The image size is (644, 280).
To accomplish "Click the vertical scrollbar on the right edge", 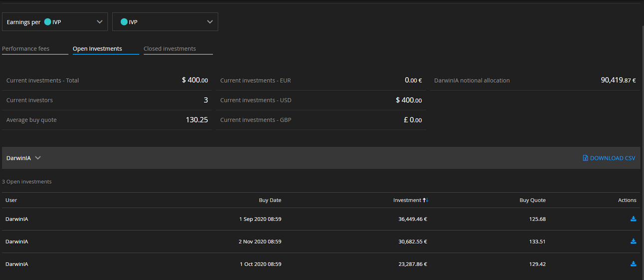I will point(642,150).
